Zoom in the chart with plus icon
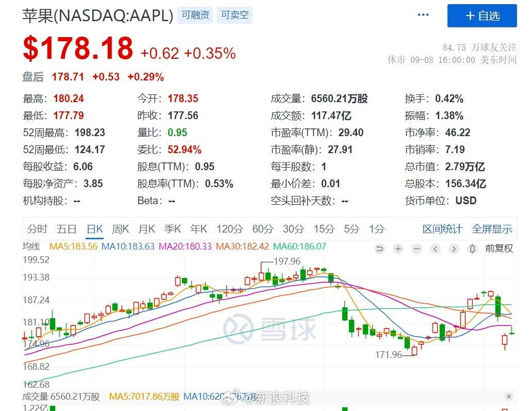Screen dimensions: 532x411 coord(398,249)
